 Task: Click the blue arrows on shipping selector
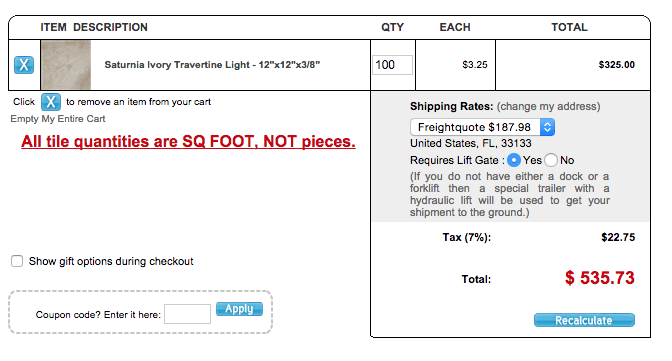547,127
